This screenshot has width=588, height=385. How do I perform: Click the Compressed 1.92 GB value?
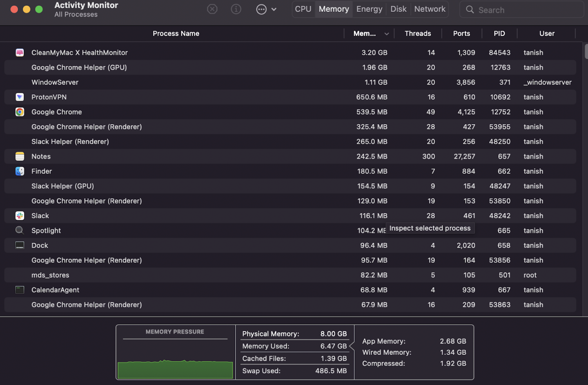[x=453, y=363]
